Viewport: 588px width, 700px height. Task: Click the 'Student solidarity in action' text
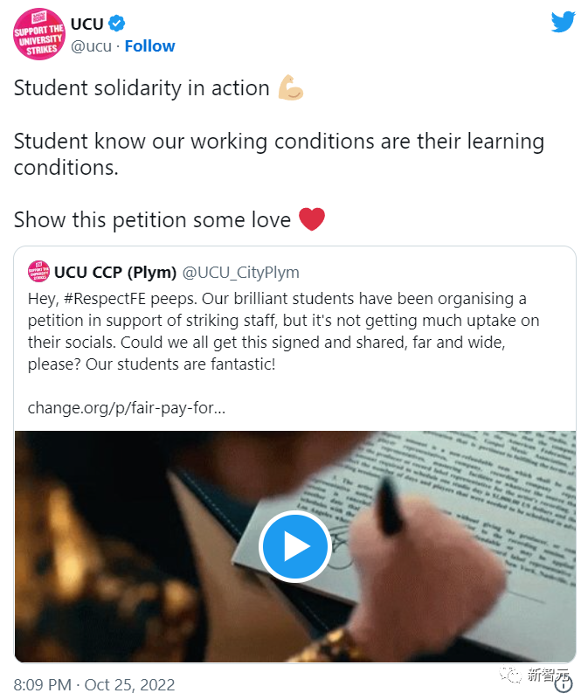click(x=142, y=88)
